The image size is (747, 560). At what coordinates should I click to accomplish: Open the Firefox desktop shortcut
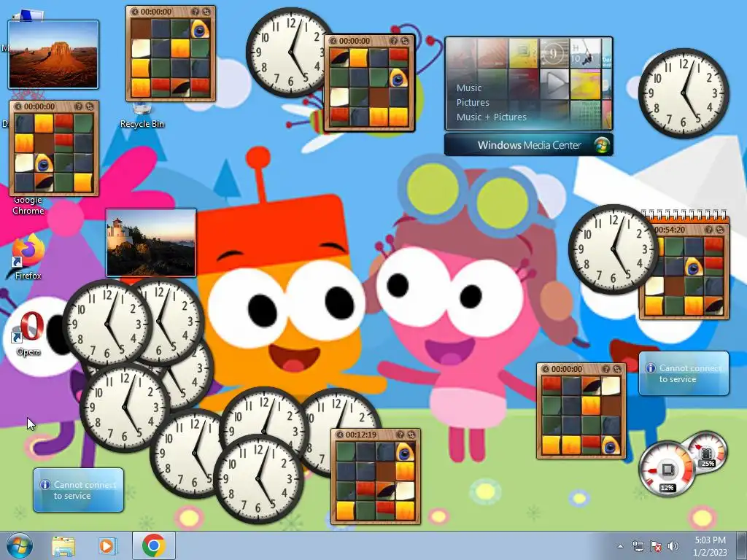pyautogui.click(x=28, y=257)
